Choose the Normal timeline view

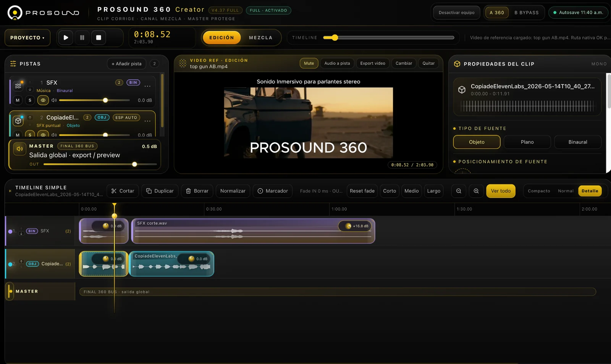[x=566, y=191]
